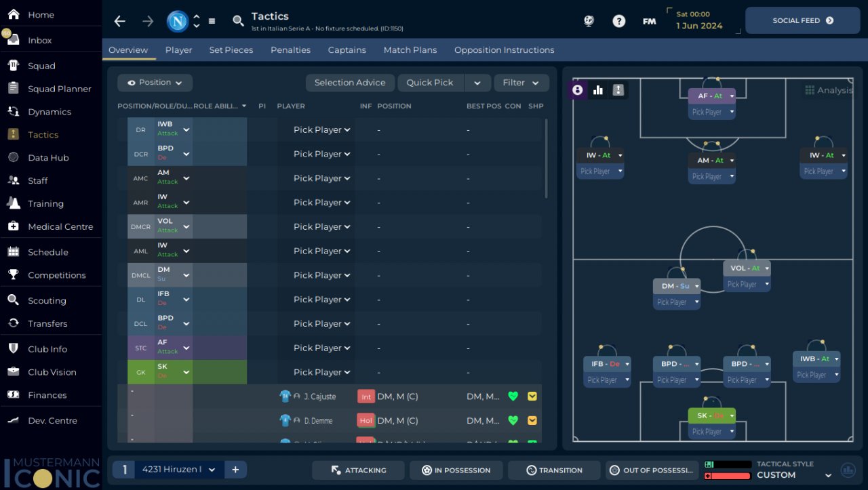868x490 pixels.
Task: Open the help question mark icon
Action: (618, 21)
